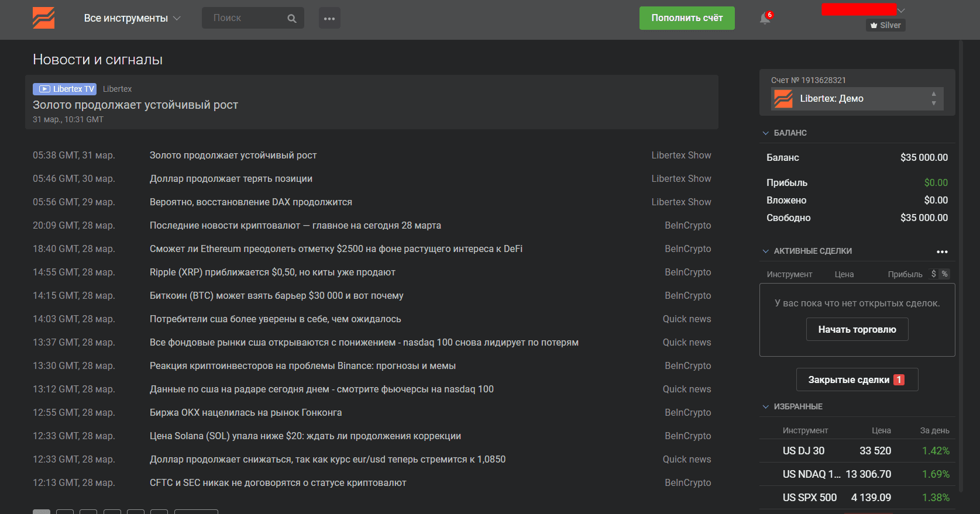Open the Libertex: Демо account selector
Image resolution: width=980 pixels, height=514 pixels.
[857, 99]
